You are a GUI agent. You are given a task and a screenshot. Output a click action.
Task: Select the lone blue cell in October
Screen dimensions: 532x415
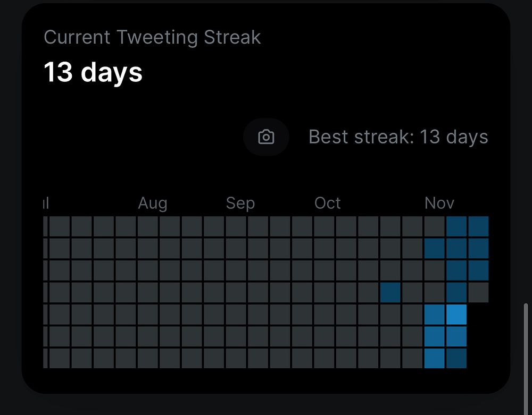point(390,292)
